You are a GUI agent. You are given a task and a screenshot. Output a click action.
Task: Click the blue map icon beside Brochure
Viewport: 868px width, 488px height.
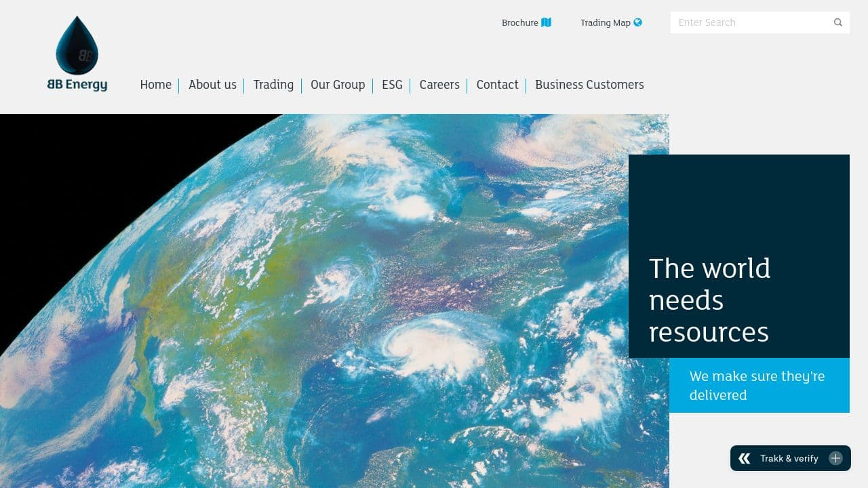[x=545, y=22]
